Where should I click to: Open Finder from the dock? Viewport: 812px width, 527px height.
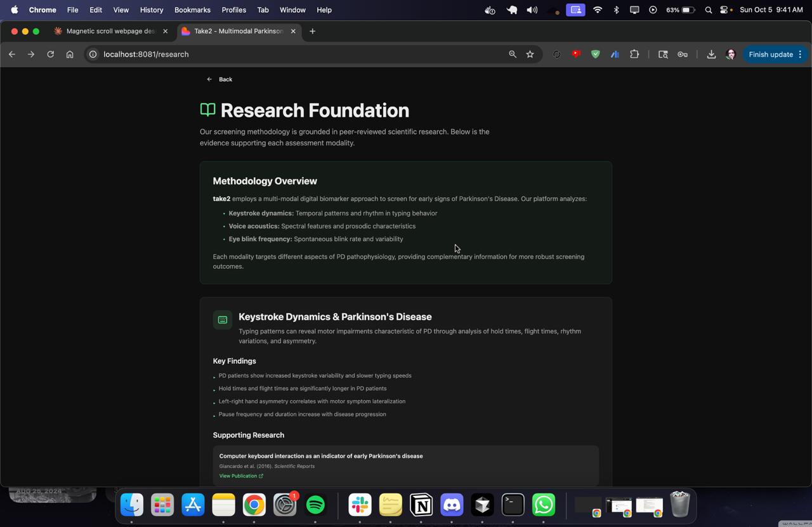(x=132, y=505)
